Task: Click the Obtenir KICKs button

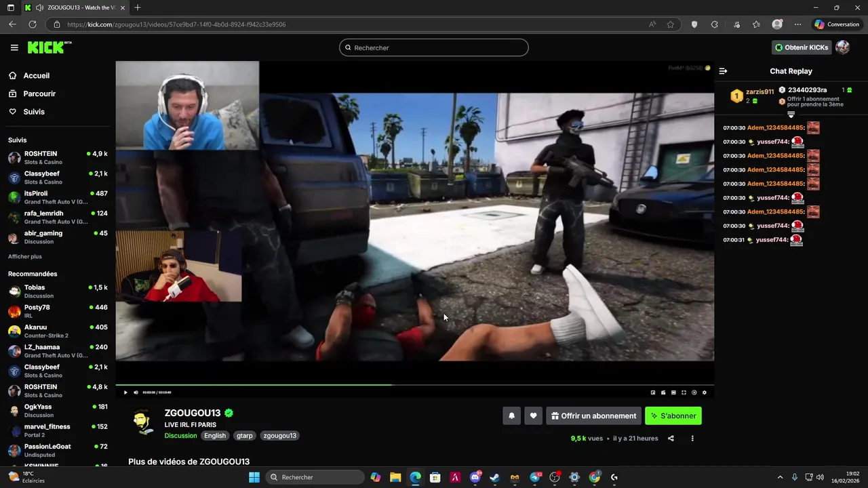Action: click(x=802, y=47)
